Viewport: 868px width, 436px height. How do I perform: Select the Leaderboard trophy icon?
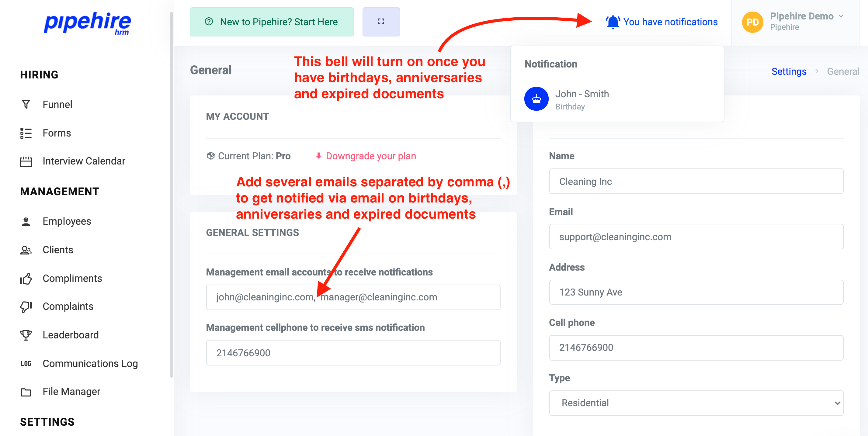(x=26, y=335)
